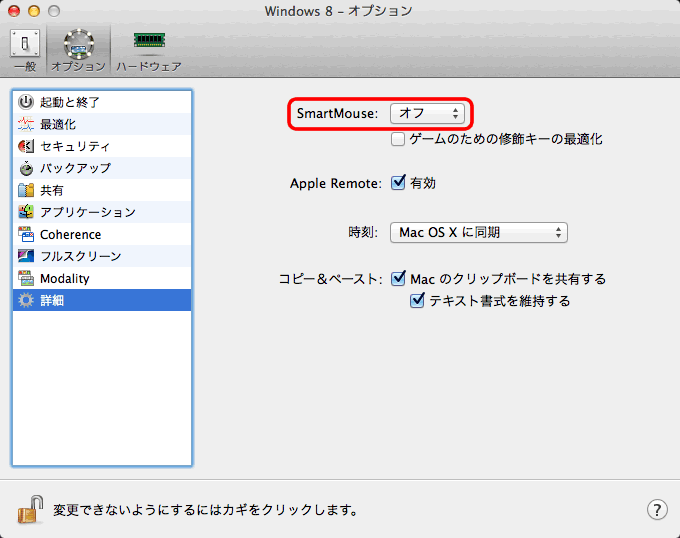Open the 一般 (General) toolbar tab
Image resolution: width=680 pixels, height=538 pixels.
coord(25,50)
